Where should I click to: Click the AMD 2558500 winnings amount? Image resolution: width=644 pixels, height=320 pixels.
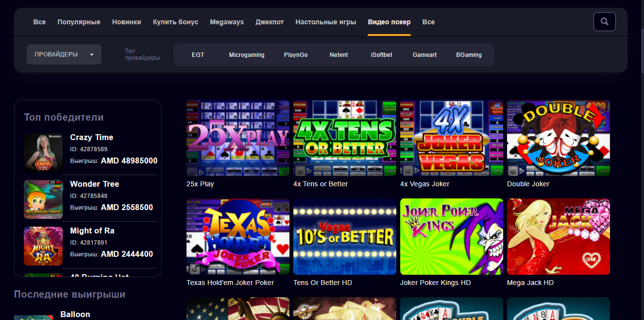pos(127,207)
